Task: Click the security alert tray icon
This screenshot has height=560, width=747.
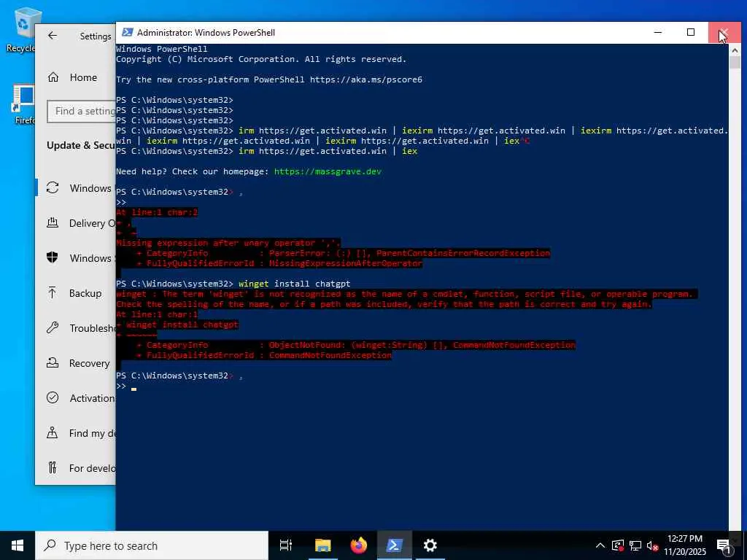Action: [618, 545]
